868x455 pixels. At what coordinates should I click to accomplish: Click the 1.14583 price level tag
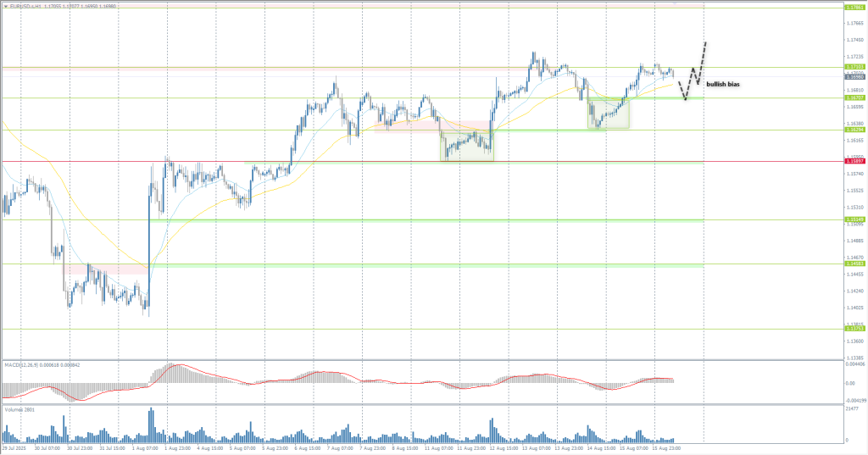click(x=854, y=265)
